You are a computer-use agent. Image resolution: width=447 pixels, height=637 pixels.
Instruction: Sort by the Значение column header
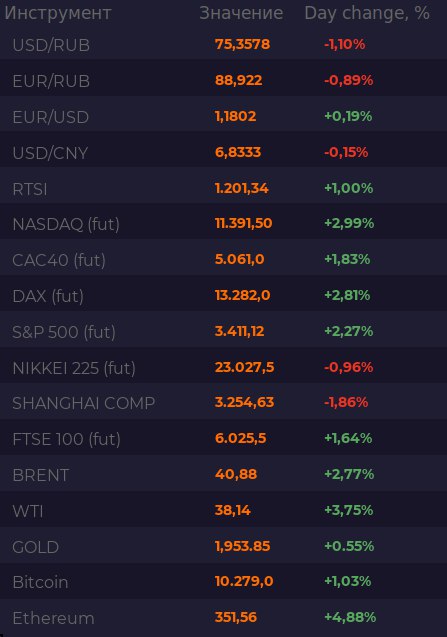click(241, 13)
